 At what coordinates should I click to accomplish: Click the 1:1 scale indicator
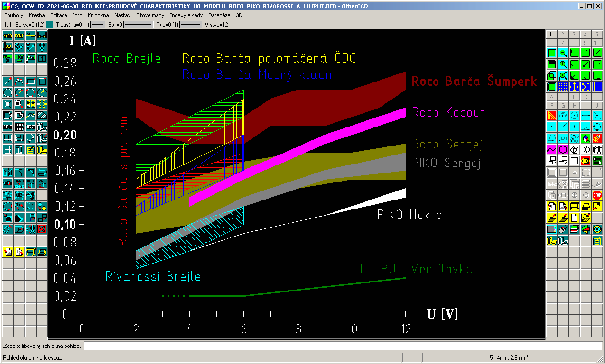coord(7,24)
